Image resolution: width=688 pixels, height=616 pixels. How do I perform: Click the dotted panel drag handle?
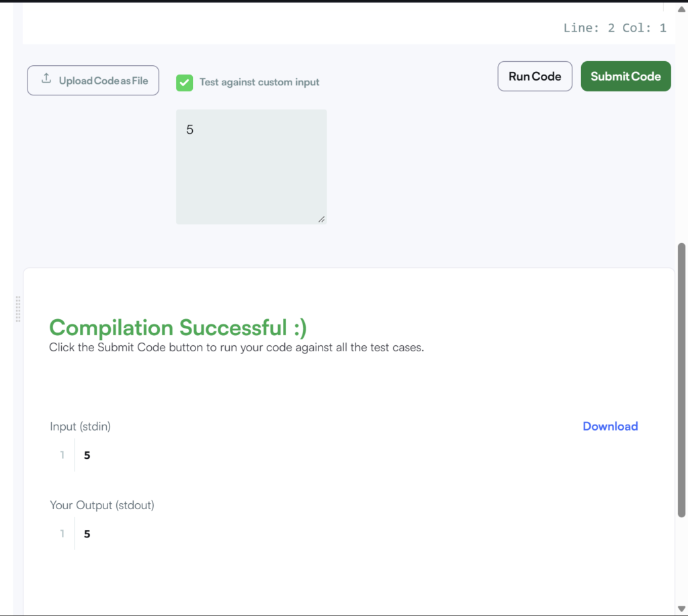18,309
